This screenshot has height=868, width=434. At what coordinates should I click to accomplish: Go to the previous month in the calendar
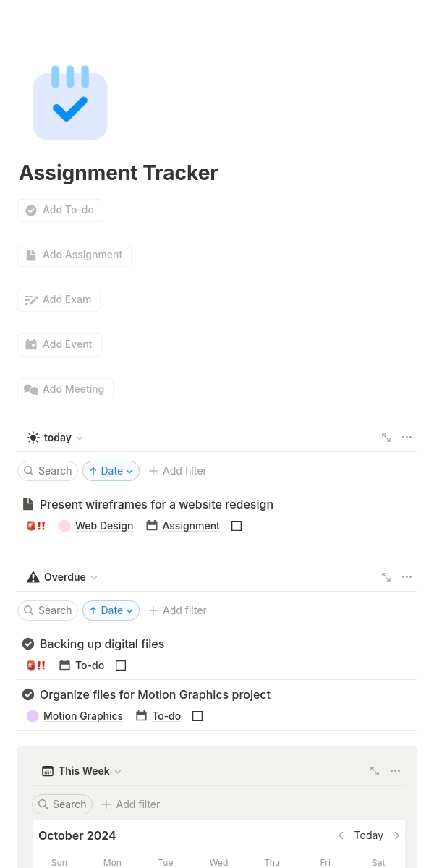341,835
